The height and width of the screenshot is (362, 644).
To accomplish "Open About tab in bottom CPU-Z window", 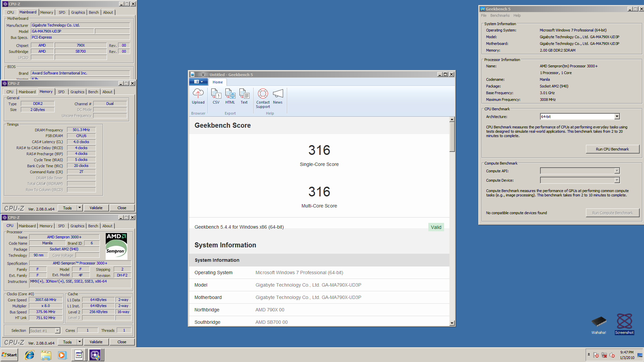I will (107, 226).
